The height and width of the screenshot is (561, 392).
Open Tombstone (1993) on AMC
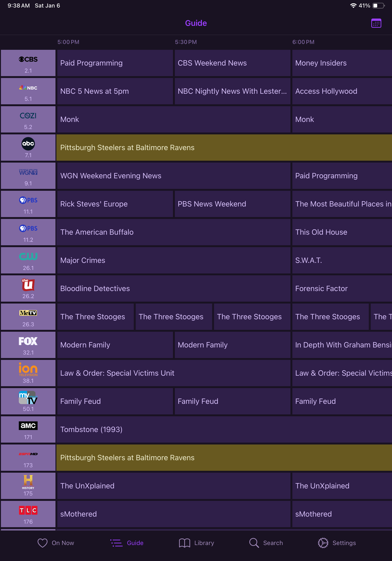[224, 429]
